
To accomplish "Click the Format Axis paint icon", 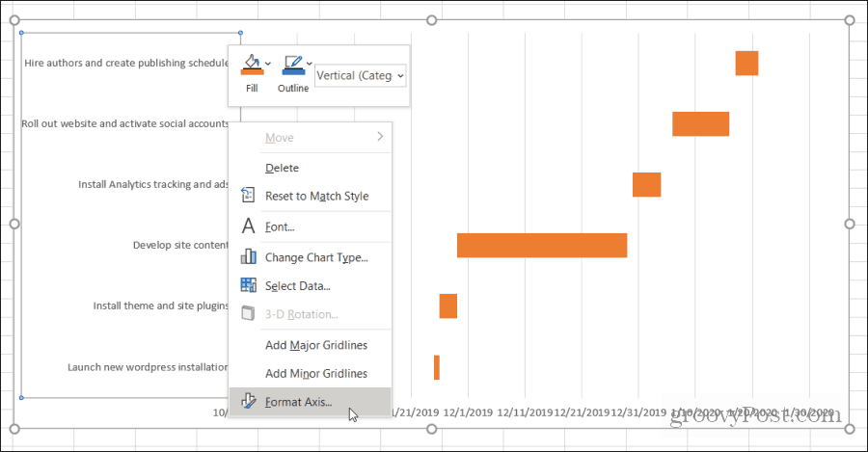I will [248, 401].
